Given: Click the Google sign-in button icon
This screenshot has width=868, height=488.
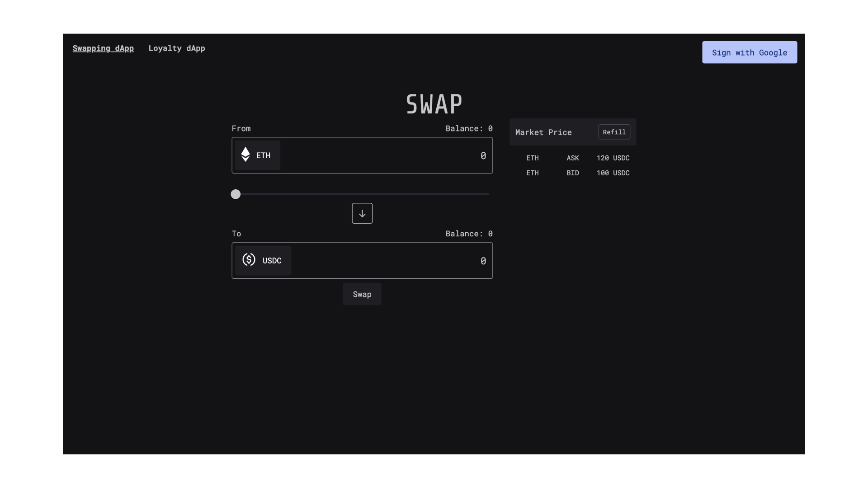Looking at the screenshot, I should click(x=750, y=52).
